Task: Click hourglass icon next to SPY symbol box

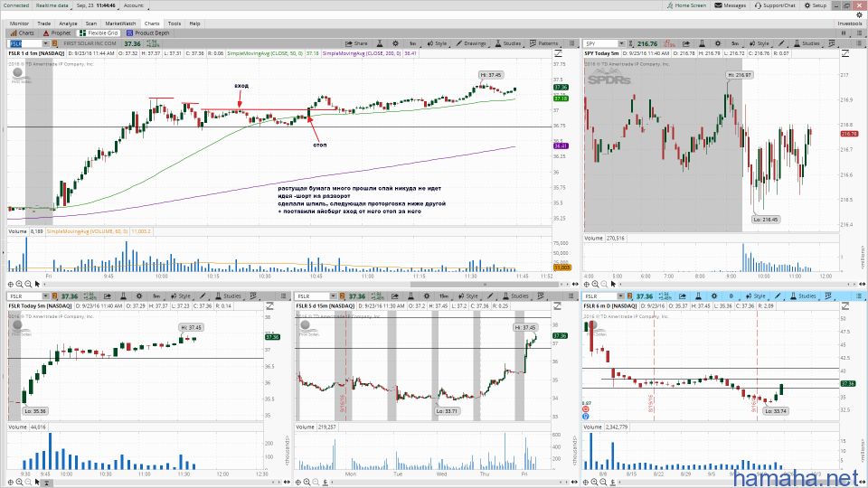Action: pos(630,43)
